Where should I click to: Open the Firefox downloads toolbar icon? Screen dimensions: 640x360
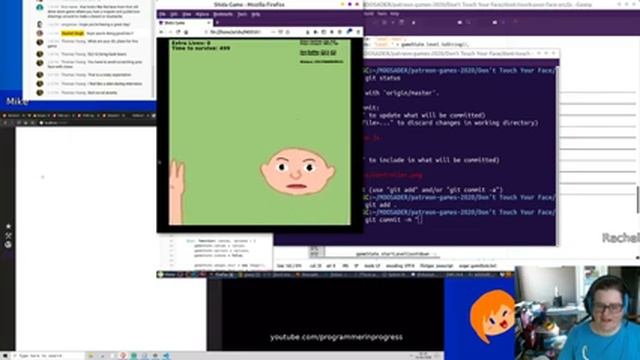[x=307, y=32]
